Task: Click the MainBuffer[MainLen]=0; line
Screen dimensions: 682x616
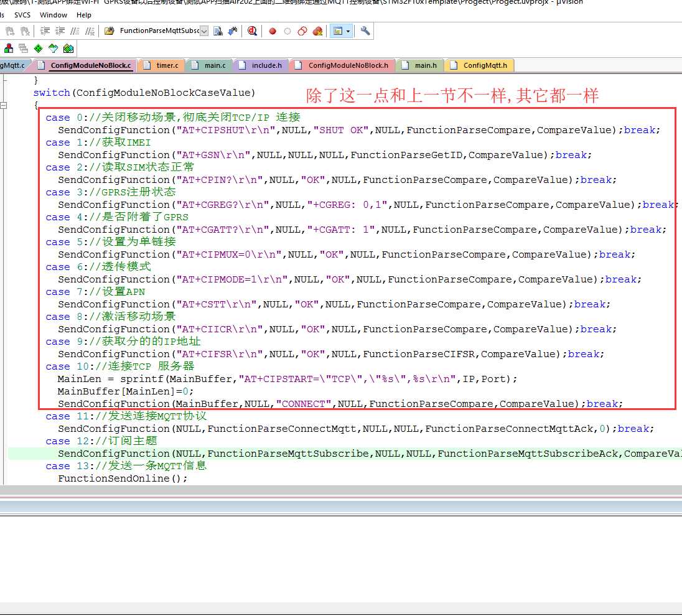Action: point(125,391)
